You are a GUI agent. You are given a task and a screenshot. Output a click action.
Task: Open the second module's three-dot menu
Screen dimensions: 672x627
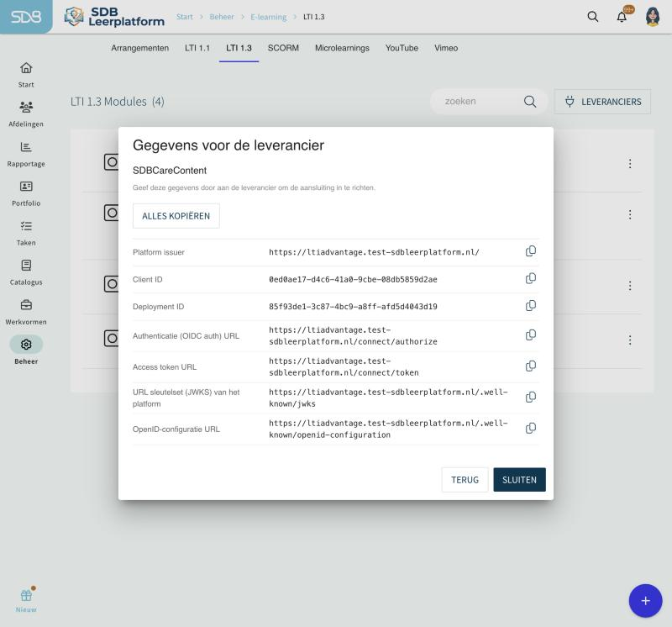[x=630, y=214]
